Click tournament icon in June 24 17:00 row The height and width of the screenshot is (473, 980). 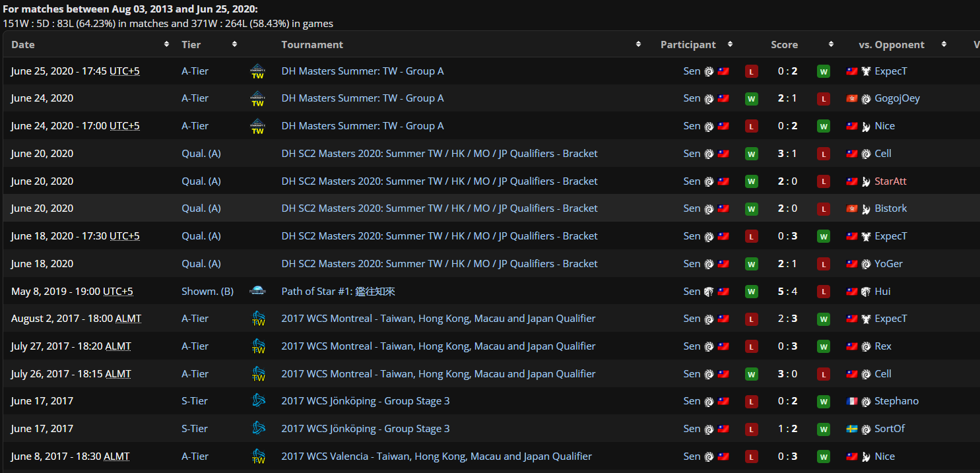click(258, 126)
